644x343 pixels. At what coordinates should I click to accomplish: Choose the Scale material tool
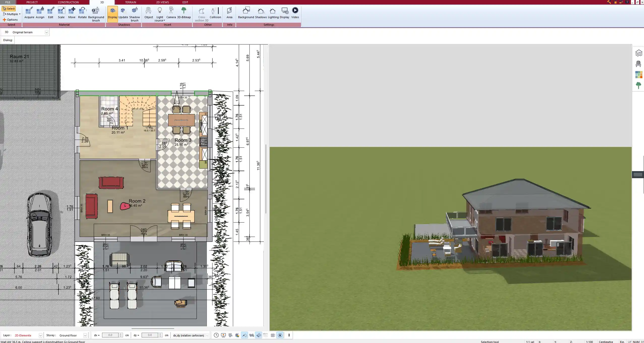61,13
